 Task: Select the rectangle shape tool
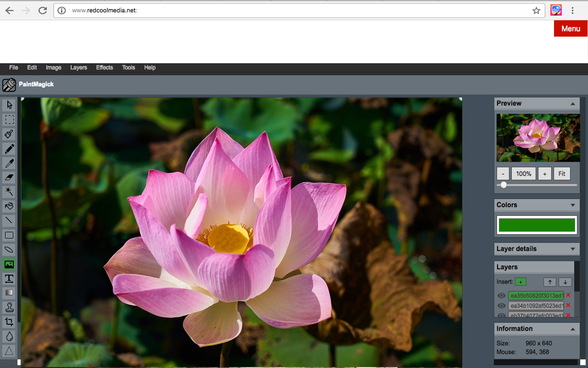[x=9, y=235]
